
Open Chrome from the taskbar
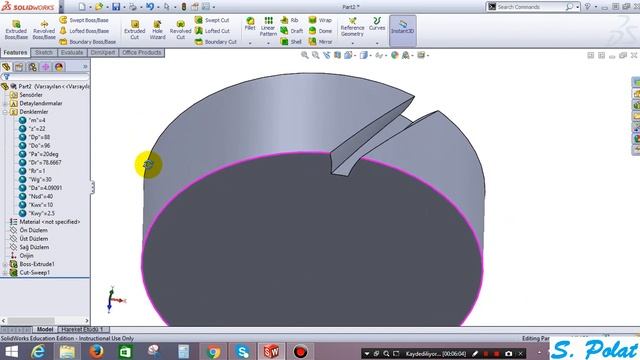pyautogui.click(x=213, y=351)
